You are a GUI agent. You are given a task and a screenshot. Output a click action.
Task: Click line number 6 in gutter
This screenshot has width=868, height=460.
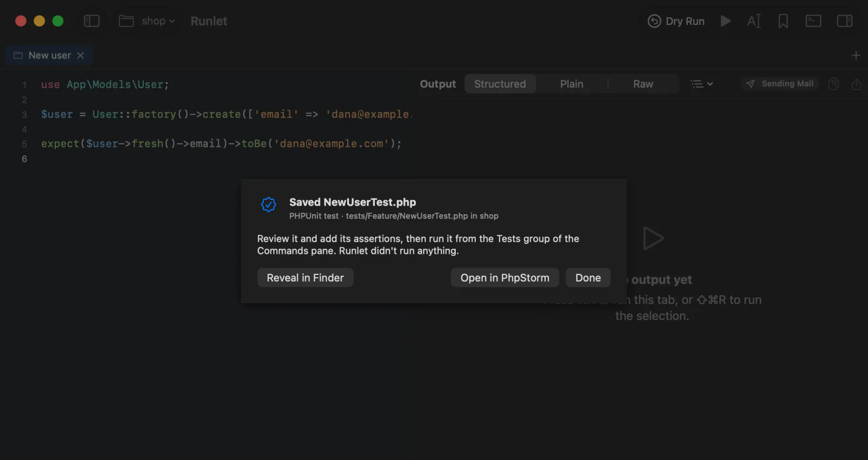[24, 159]
